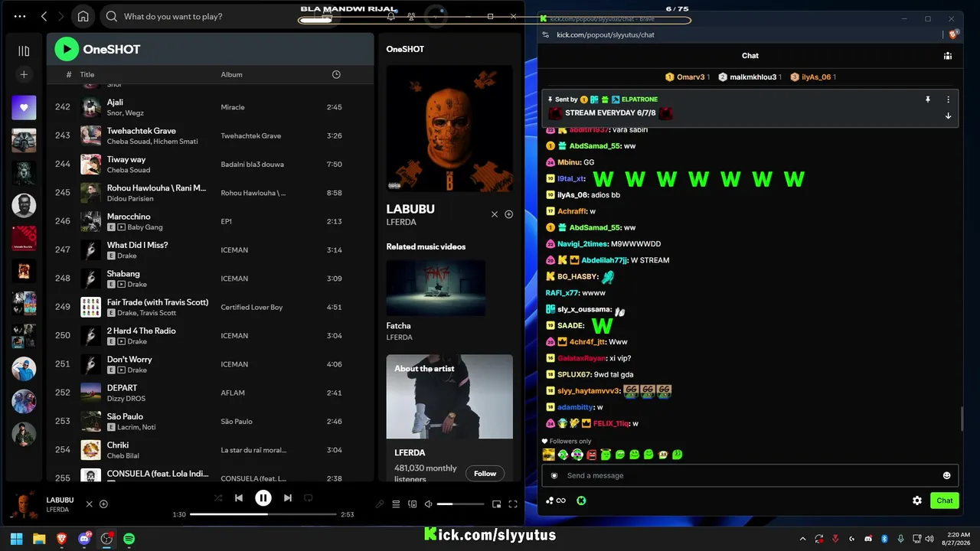Play the OneSHOT playlist
Screen dimensions: 980x551
point(67,49)
